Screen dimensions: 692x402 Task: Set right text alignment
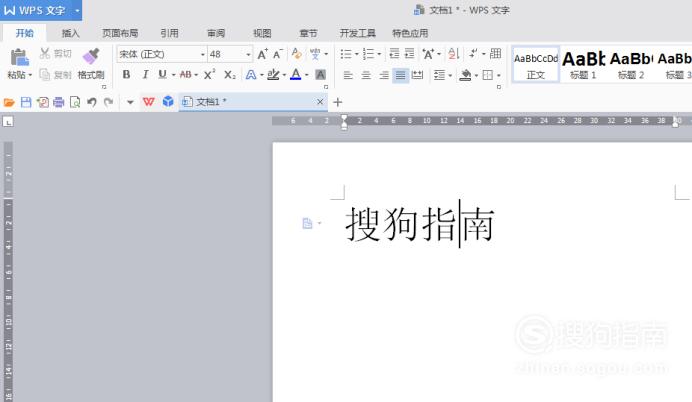(384, 75)
